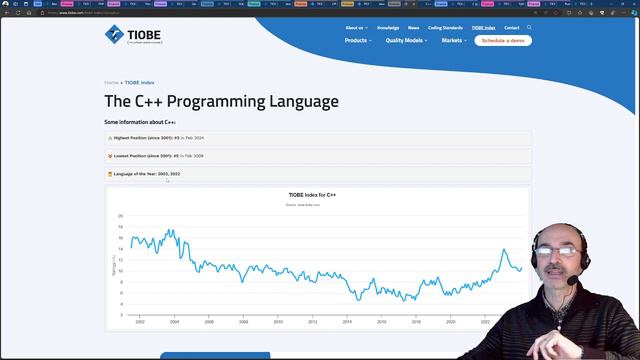Click the Lowest Position info row
Screen dimensions: 640x360
pos(318,156)
